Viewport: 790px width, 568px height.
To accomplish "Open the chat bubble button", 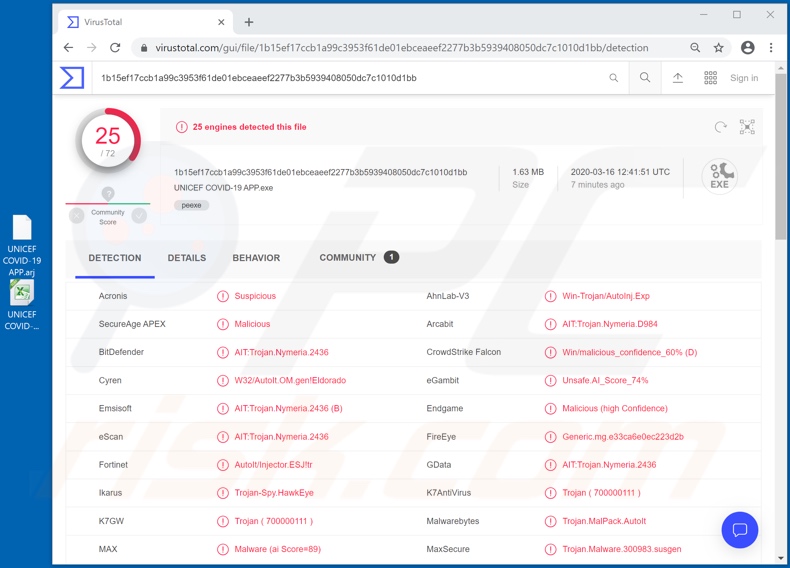I will 740,530.
